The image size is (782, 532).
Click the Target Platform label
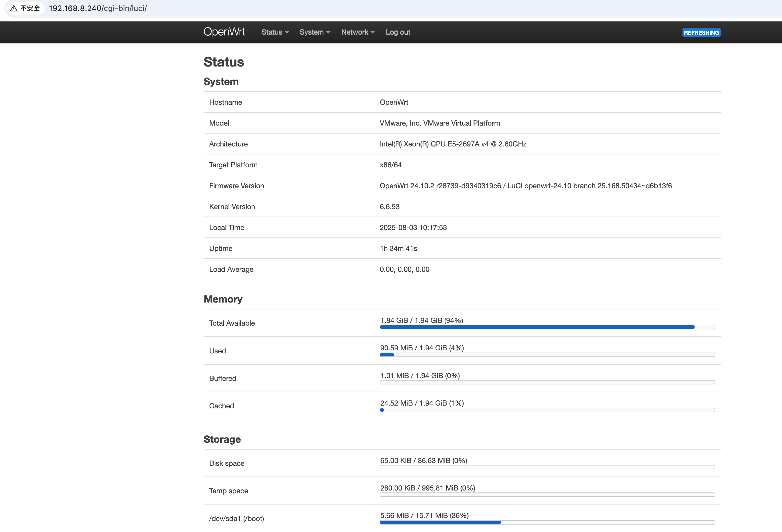233,165
